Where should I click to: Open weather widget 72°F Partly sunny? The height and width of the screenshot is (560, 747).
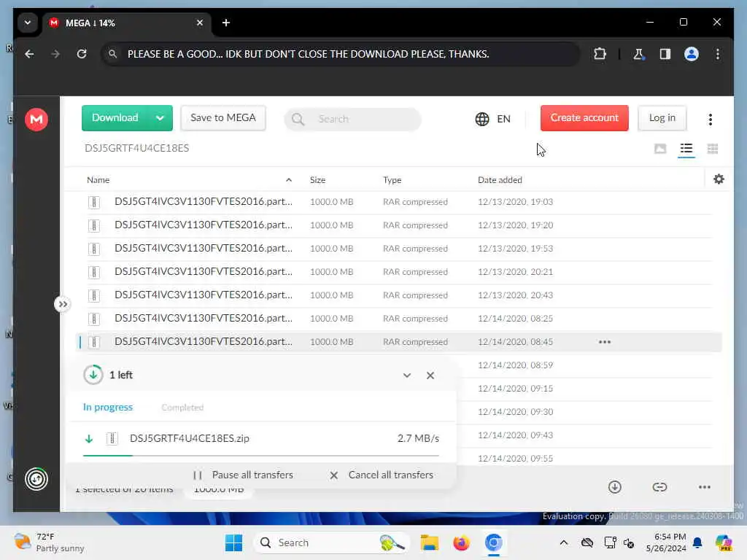(x=49, y=542)
